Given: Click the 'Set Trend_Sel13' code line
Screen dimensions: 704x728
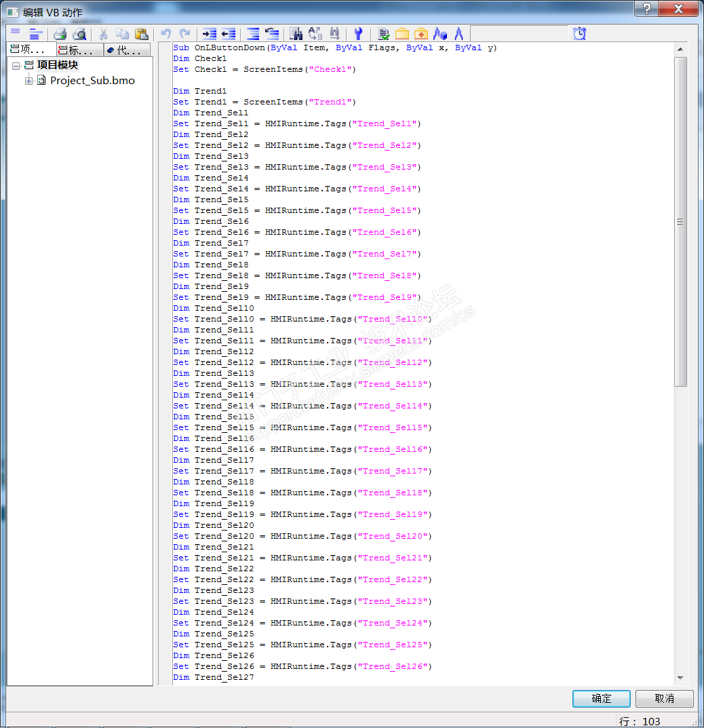Looking at the screenshot, I should point(302,384).
